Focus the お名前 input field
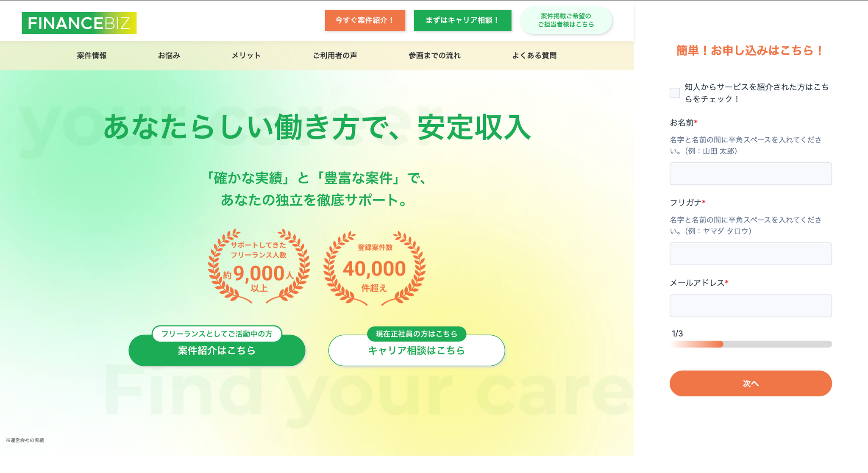The image size is (868, 473). pos(750,174)
